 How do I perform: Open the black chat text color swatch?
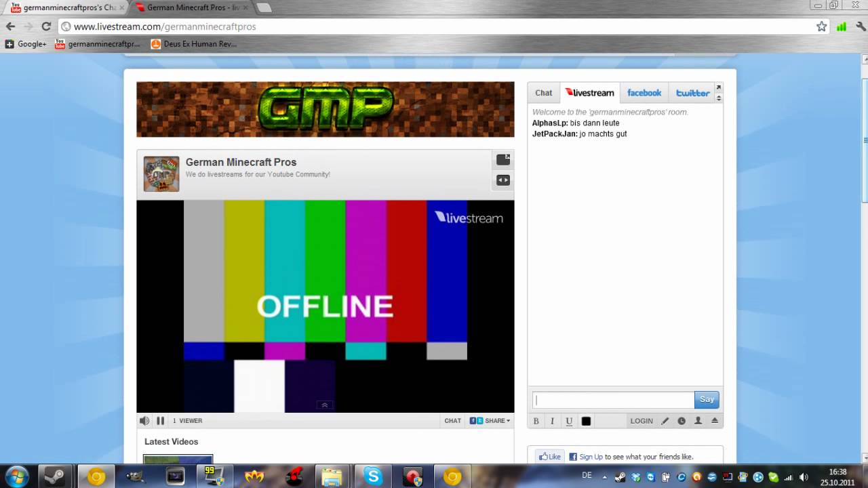pos(586,421)
